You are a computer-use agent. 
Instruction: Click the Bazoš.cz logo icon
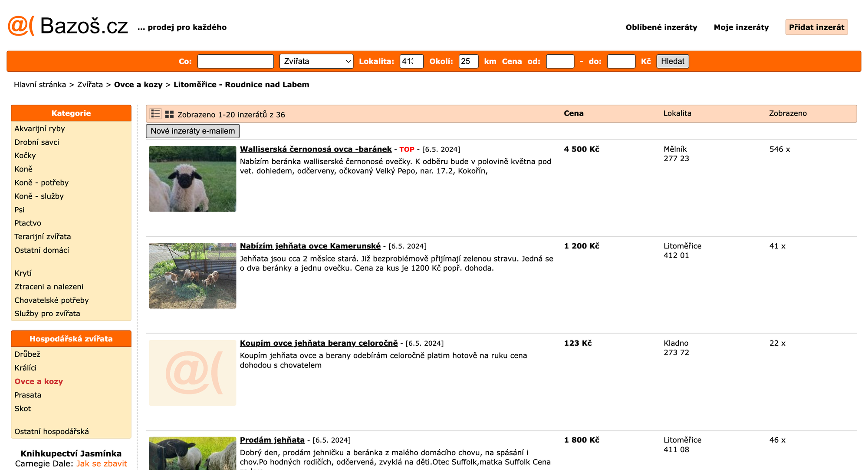tap(21, 26)
